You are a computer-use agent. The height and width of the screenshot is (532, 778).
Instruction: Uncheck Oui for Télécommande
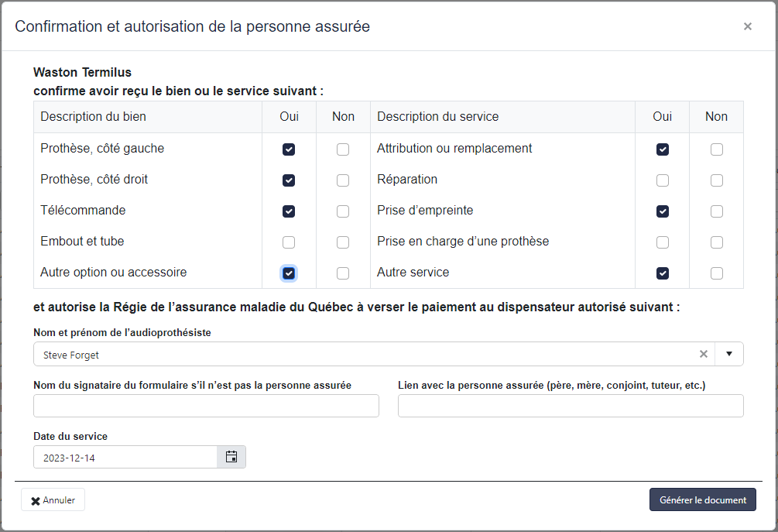pos(289,211)
